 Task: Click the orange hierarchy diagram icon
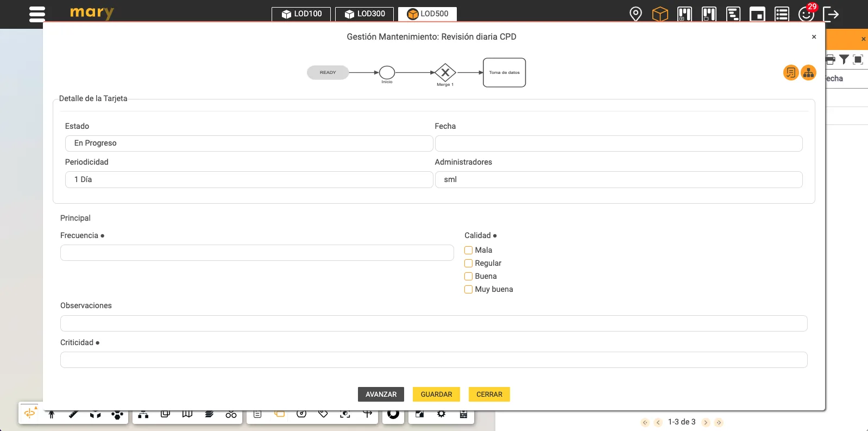pyautogui.click(x=809, y=72)
